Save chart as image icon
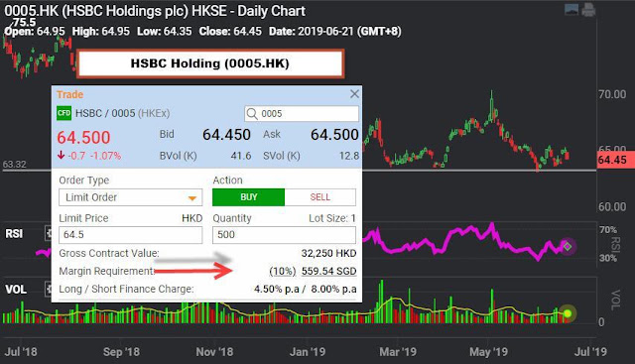 [x=571, y=10]
